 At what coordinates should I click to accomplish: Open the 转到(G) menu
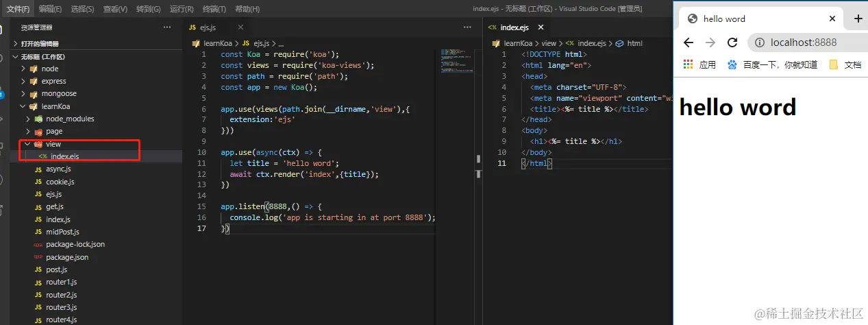click(148, 9)
